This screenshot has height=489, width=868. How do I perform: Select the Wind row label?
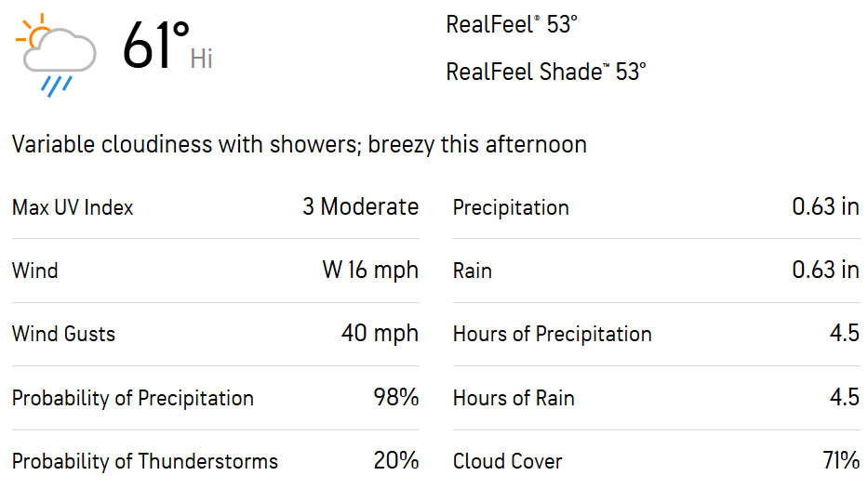[x=34, y=271]
